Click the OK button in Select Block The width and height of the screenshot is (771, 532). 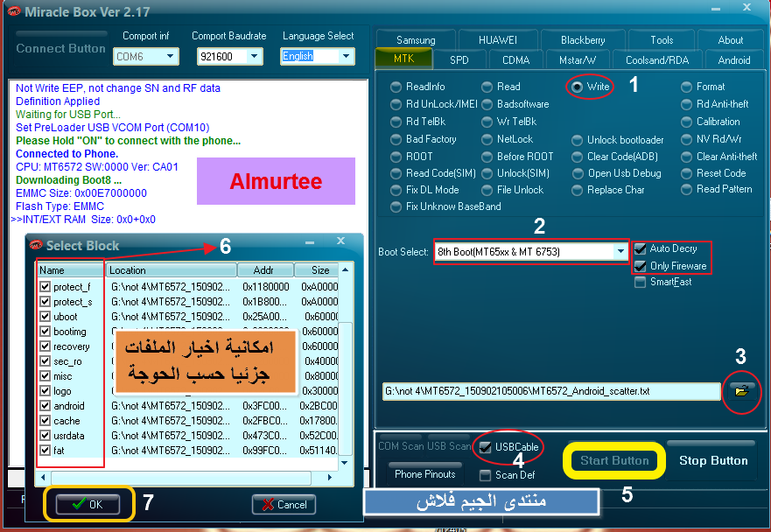click(88, 505)
